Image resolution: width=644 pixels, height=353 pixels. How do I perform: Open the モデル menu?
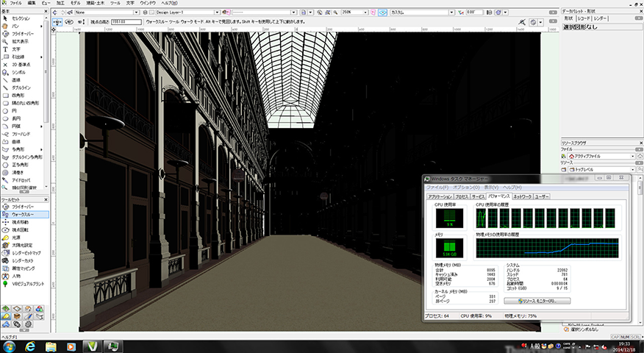75,3
